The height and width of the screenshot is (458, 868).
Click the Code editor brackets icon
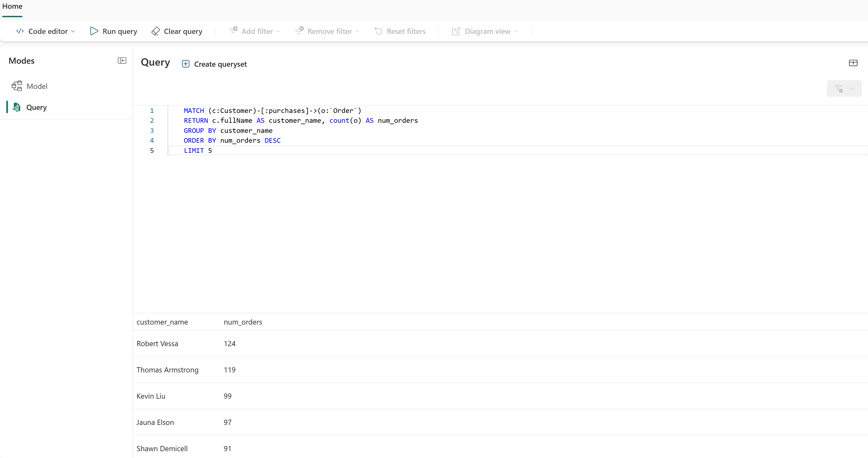(x=20, y=31)
